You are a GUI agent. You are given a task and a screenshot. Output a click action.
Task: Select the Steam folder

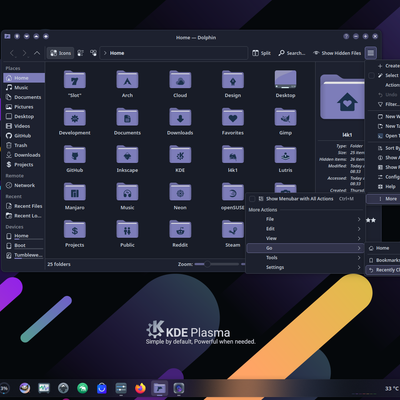click(x=233, y=233)
